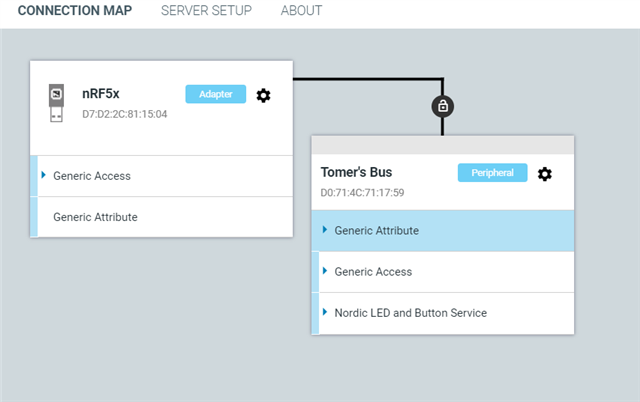Select Nordic LED and Button Service row

coord(410,313)
